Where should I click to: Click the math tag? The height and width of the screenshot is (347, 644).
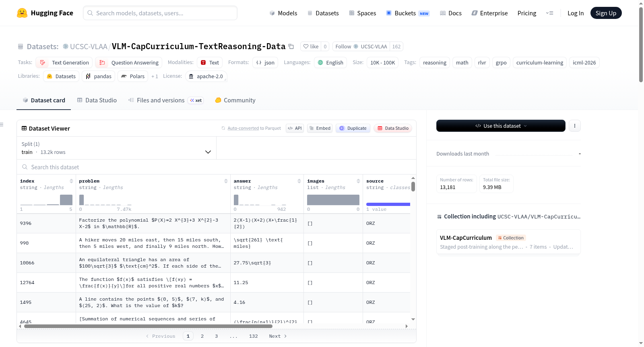pos(462,63)
